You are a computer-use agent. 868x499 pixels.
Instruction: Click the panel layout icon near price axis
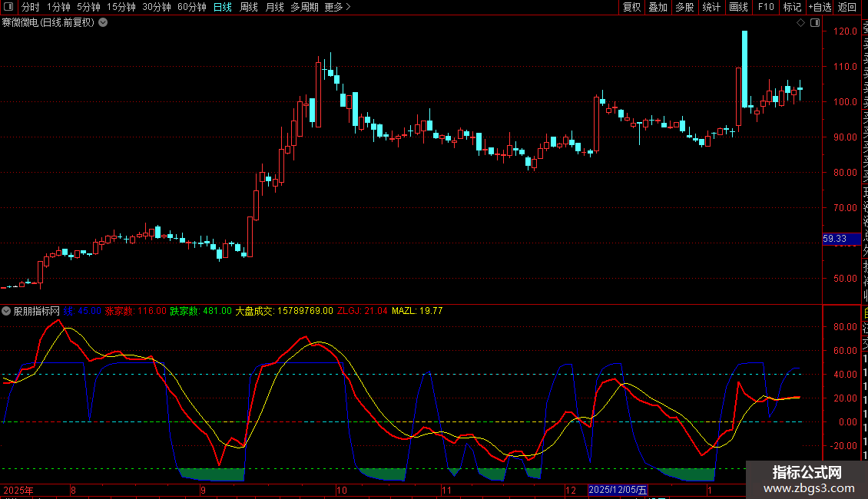pyautogui.click(x=813, y=22)
